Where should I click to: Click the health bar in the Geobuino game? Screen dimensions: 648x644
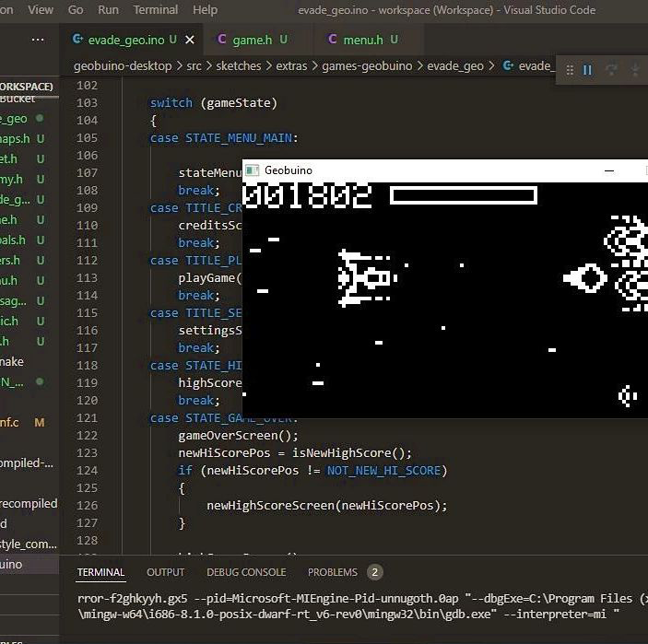click(464, 195)
